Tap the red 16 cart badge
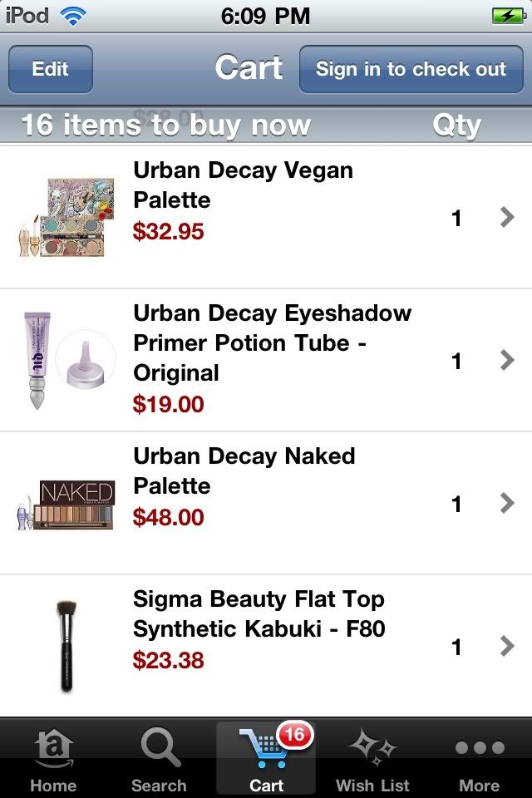Screen dimensions: 532x798 click(295, 735)
